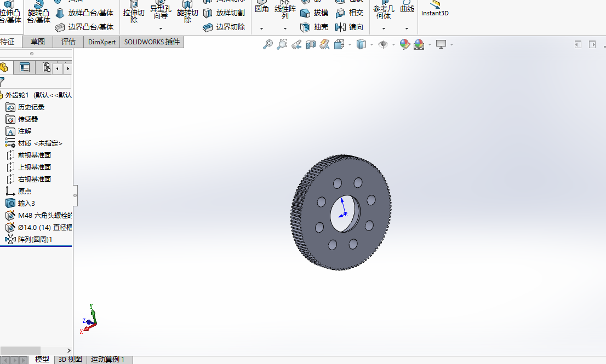This screenshot has width=606, height=364.
Task: Use the 拔模 draft tool
Action: [315, 13]
